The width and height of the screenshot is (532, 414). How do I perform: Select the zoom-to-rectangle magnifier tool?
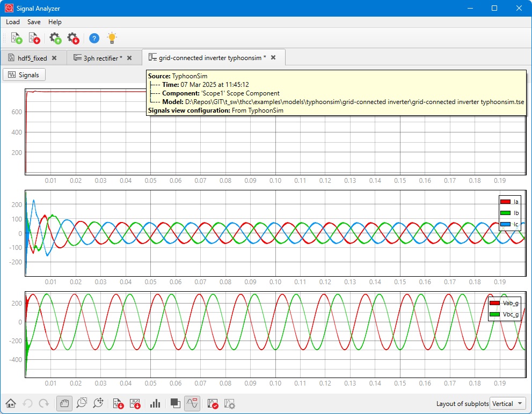pos(82,403)
